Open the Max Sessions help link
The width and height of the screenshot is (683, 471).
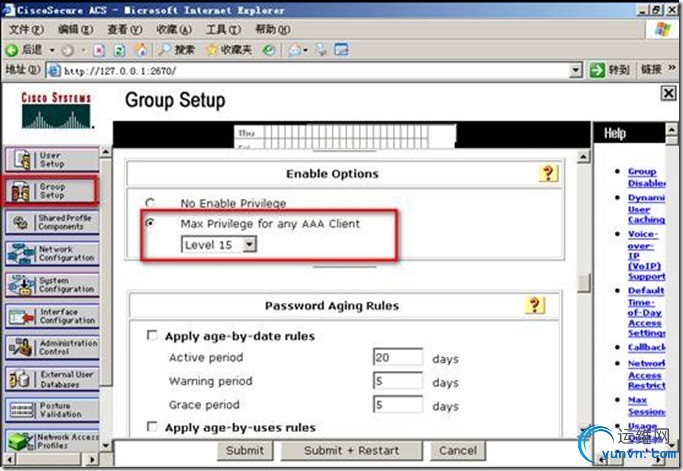[x=646, y=406]
